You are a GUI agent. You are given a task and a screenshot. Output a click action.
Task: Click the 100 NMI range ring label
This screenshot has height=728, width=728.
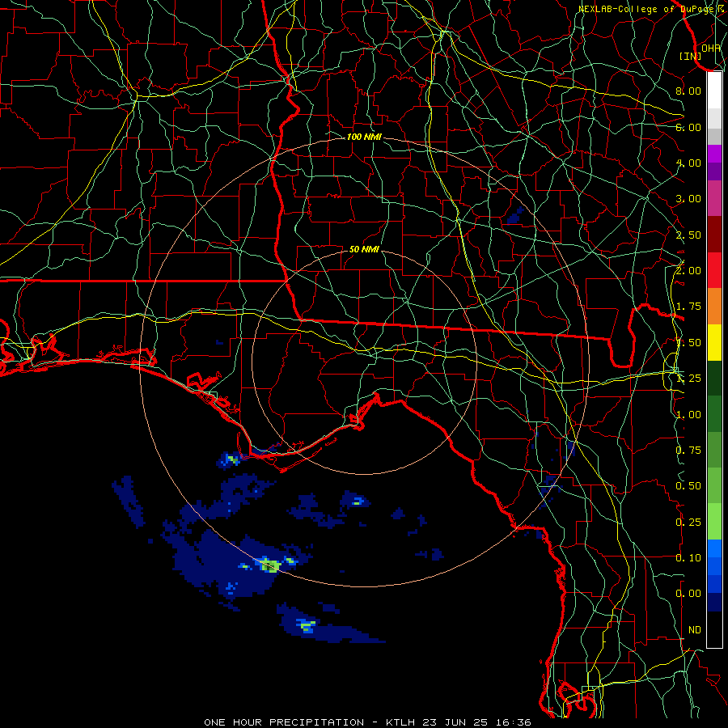364,137
